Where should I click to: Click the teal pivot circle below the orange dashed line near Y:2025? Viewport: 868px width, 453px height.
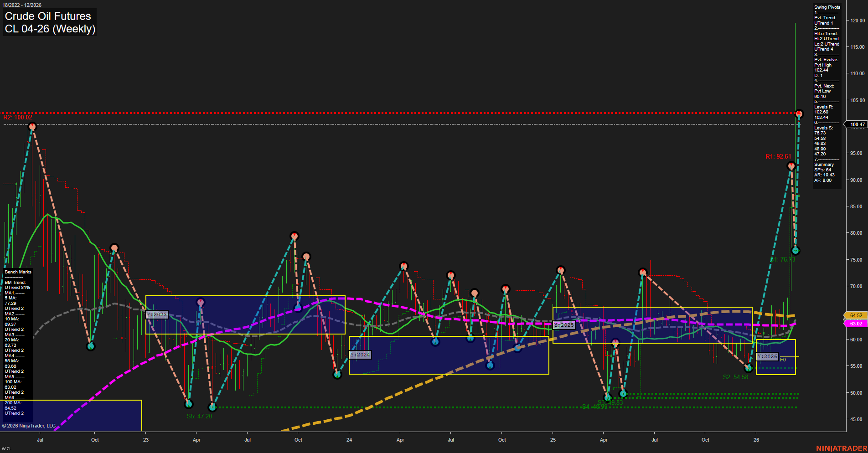click(x=490, y=365)
